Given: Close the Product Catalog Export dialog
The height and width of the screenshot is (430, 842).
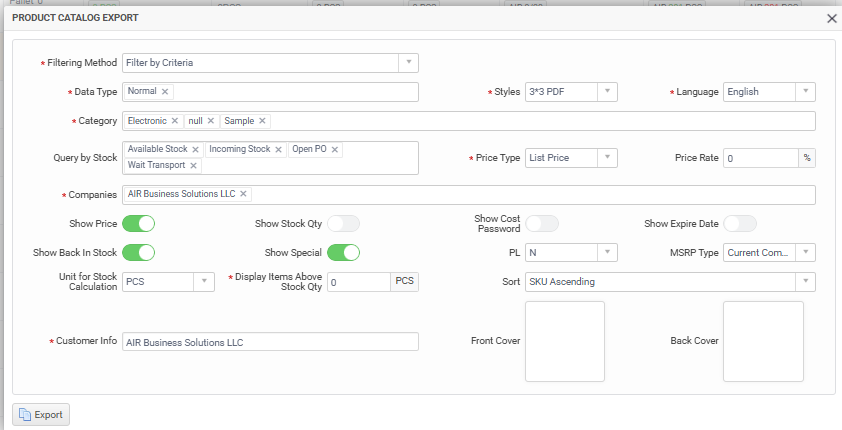Looking at the screenshot, I should coord(831,18).
